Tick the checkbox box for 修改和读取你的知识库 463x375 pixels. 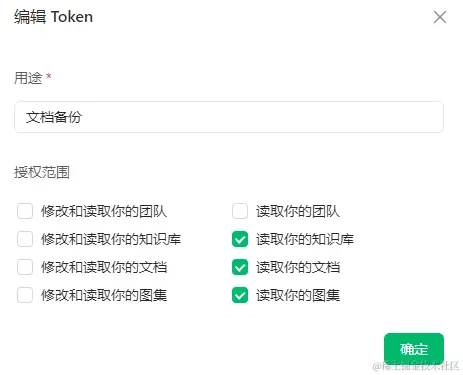(25, 239)
